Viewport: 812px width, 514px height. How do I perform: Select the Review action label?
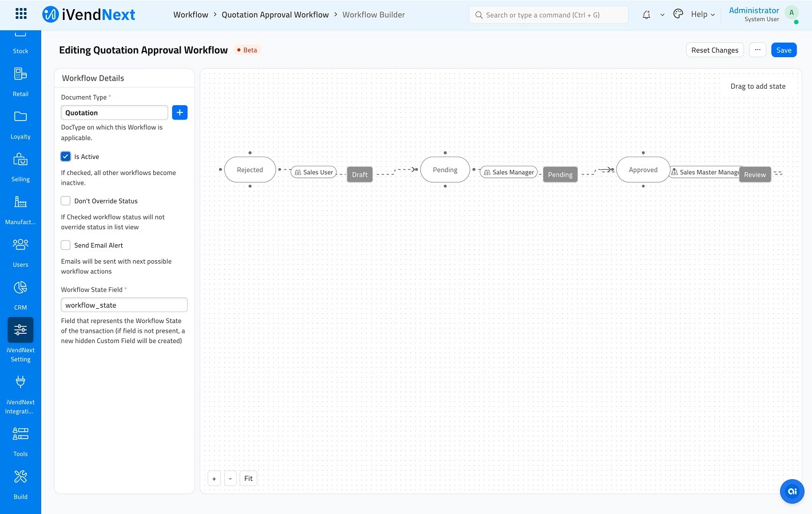(755, 174)
